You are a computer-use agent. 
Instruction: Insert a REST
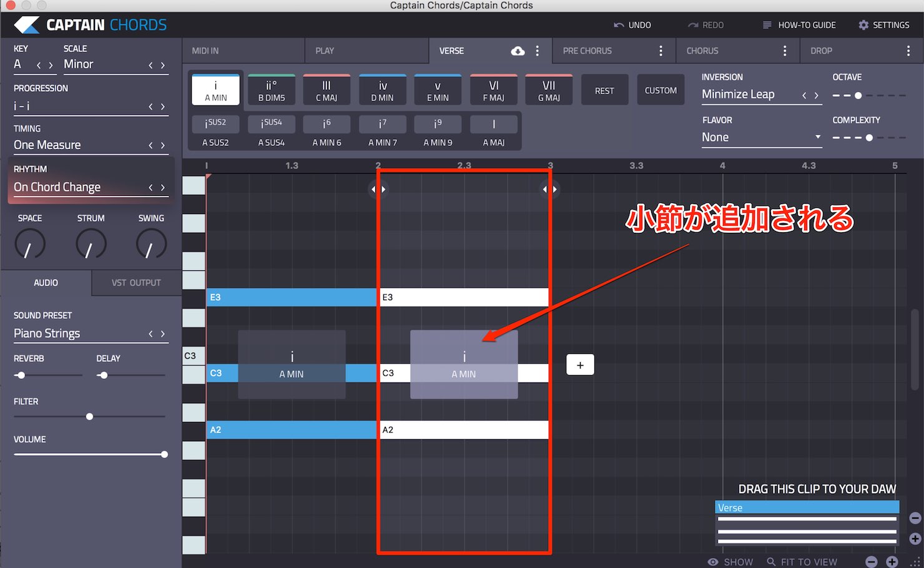tap(604, 91)
